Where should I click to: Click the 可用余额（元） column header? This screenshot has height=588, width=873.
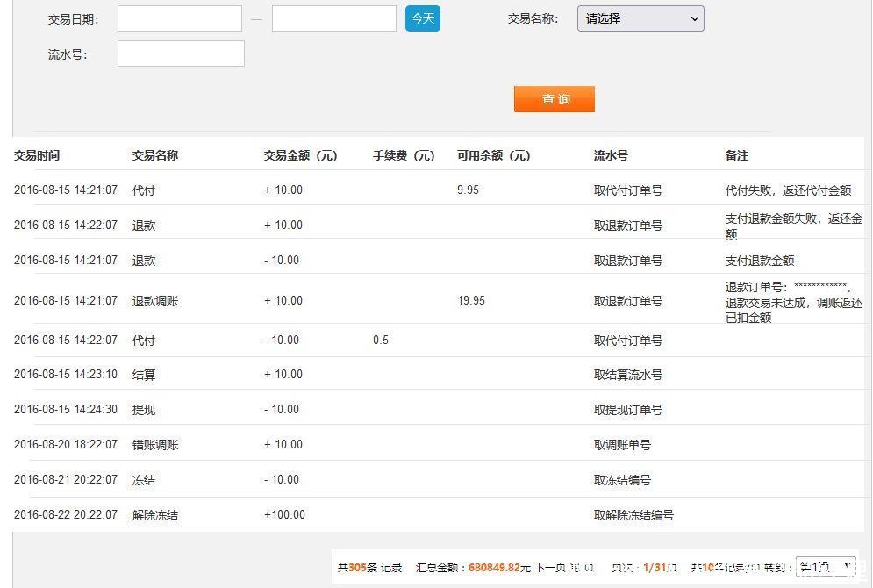tap(494, 155)
